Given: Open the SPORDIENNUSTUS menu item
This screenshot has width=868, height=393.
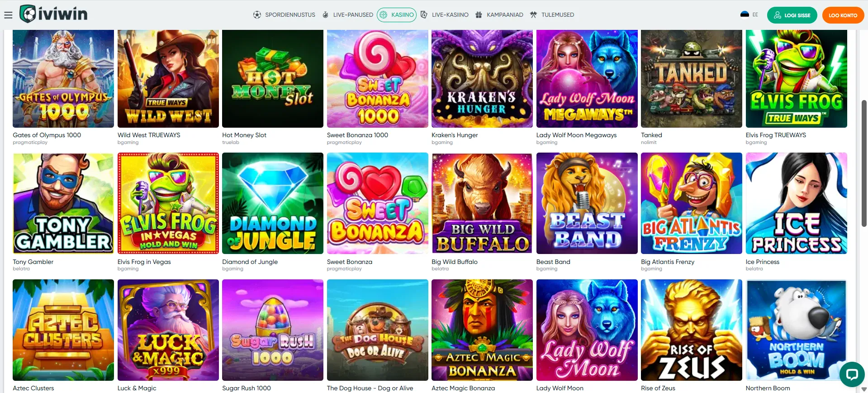Looking at the screenshot, I should click(290, 14).
